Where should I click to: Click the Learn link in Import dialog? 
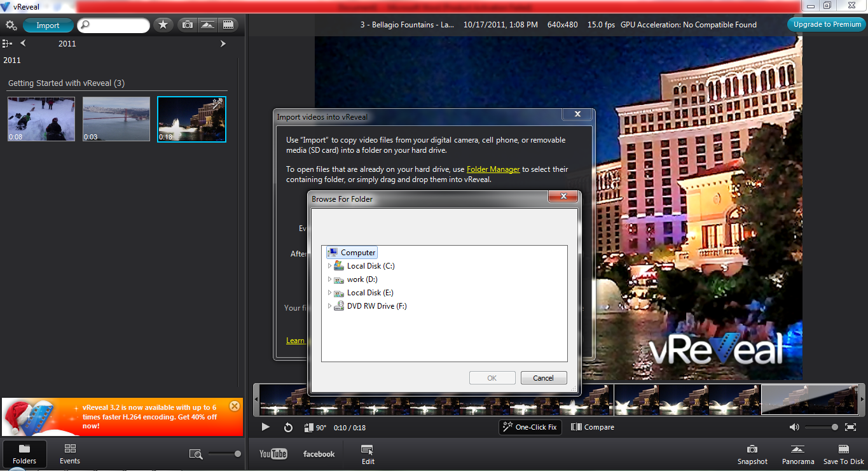pyautogui.click(x=295, y=341)
